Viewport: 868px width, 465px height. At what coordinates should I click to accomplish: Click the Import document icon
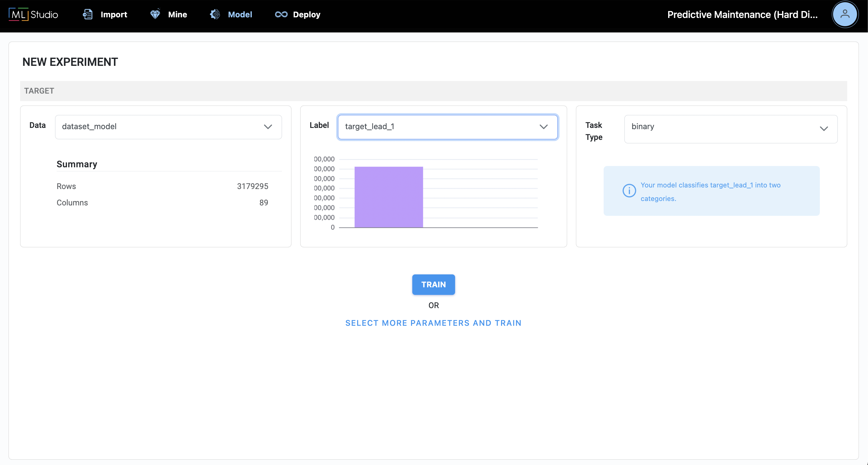(87, 14)
